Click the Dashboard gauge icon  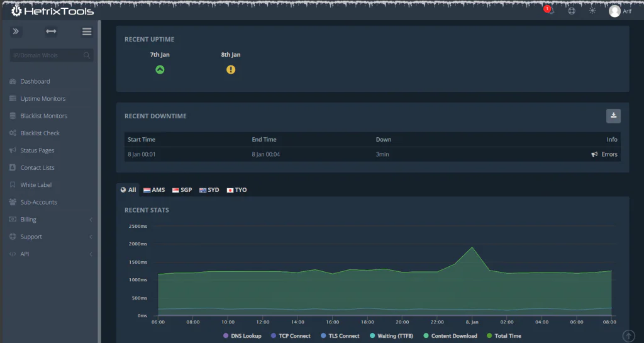pos(13,81)
